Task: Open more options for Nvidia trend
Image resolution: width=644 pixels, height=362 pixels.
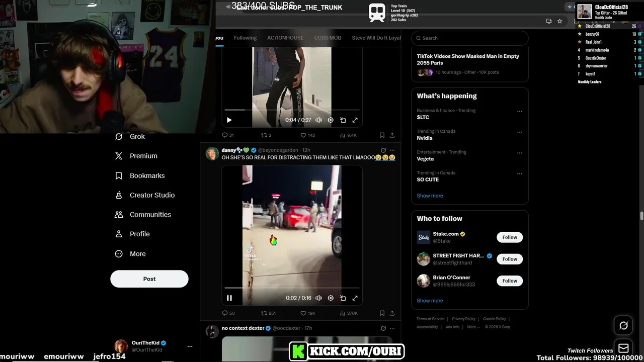Action: [520, 132]
